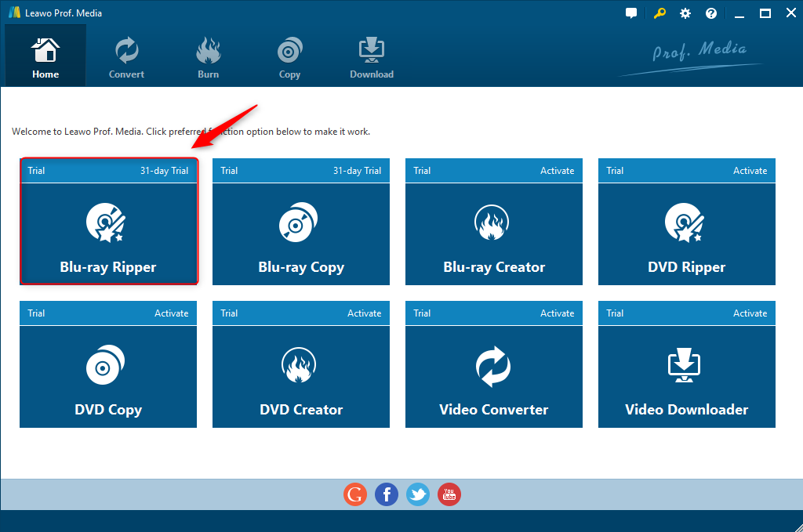Viewport: 803px width, 532px height.
Task: Open the Blu-ray Ripper module
Action: 108,233
